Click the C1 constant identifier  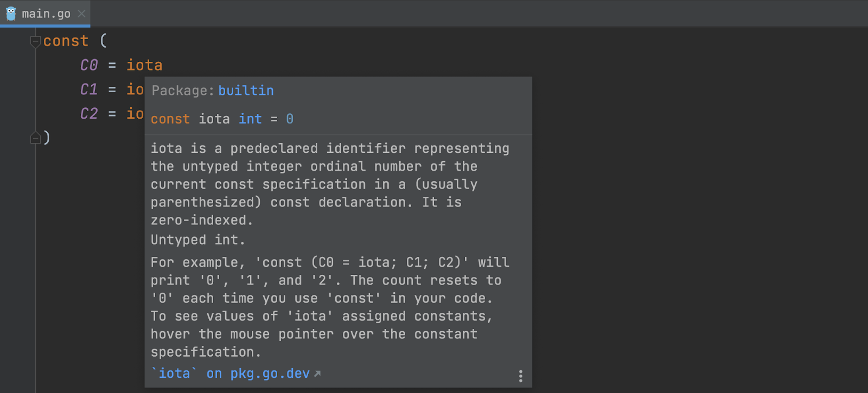coord(89,89)
